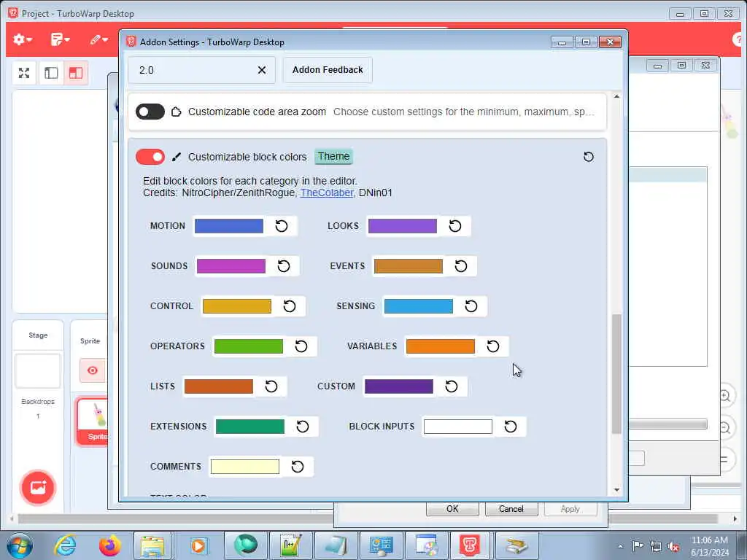
Task: Disable Customizable block colors addon
Action: coord(150,157)
